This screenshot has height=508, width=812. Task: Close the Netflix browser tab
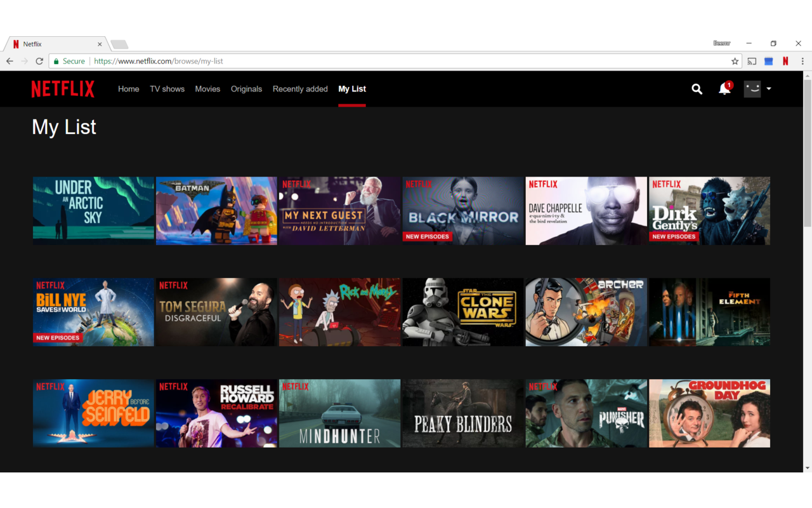tap(100, 44)
